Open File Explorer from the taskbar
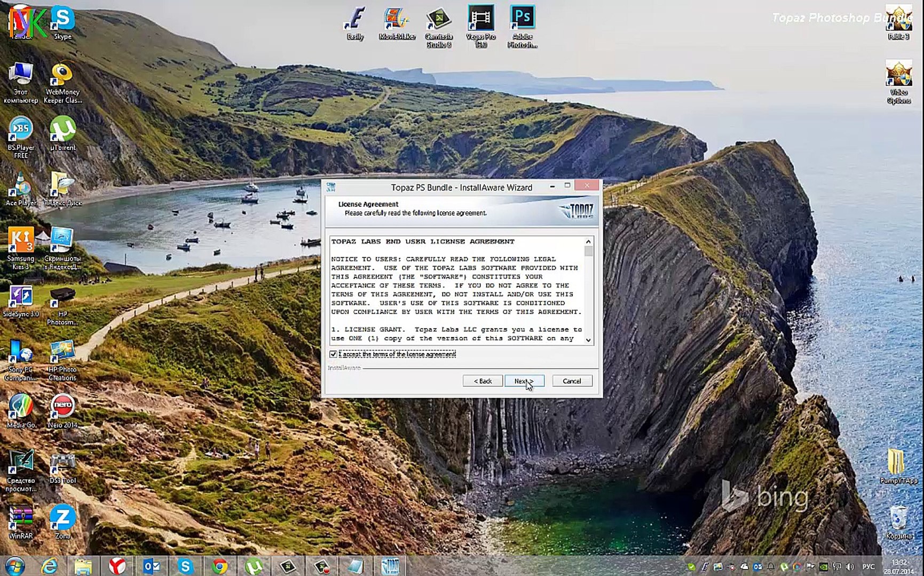The height and width of the screenshot is (576, 924). (83, 565)
